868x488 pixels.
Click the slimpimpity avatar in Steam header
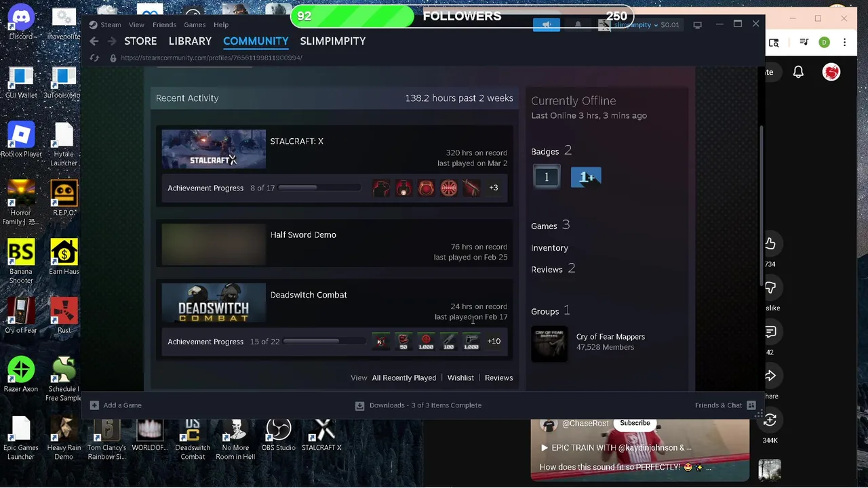tap(604, 25)
